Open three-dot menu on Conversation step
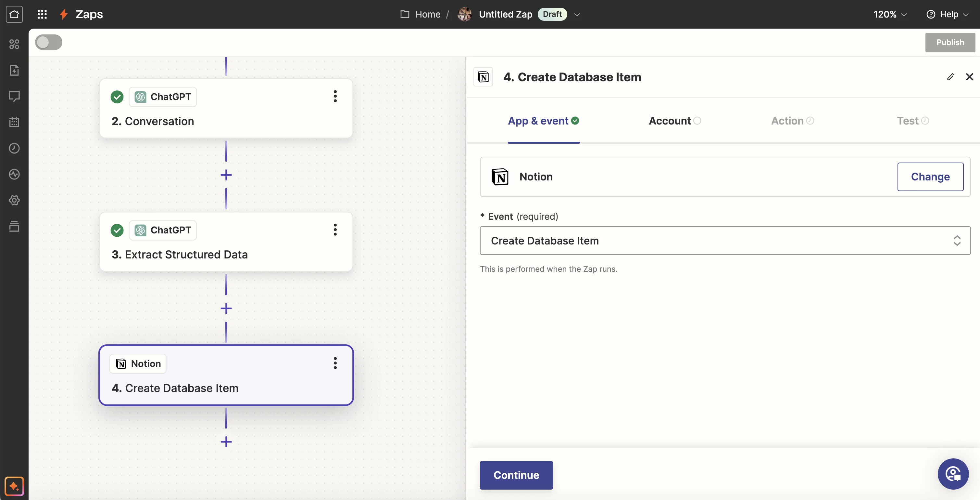 coord(335,96)
